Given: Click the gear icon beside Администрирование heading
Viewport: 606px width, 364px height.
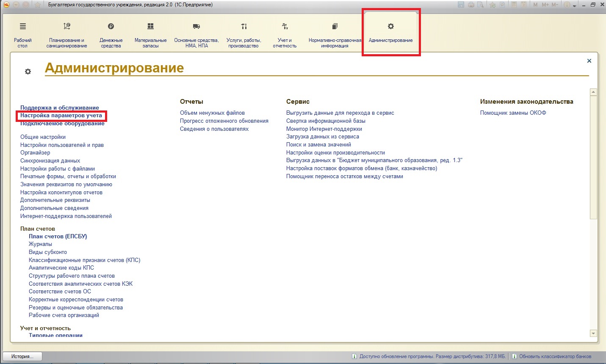Looking at the screenshot, I should click(28, 72).
